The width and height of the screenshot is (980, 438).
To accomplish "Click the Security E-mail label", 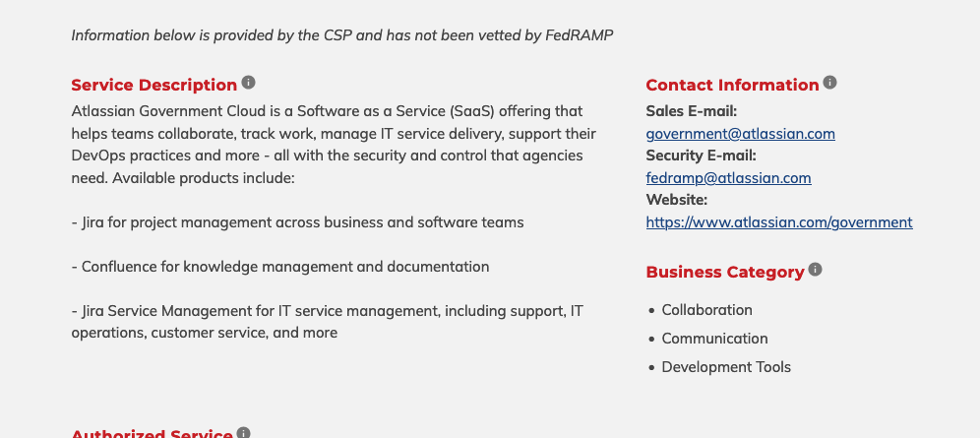I will [701, 156].
